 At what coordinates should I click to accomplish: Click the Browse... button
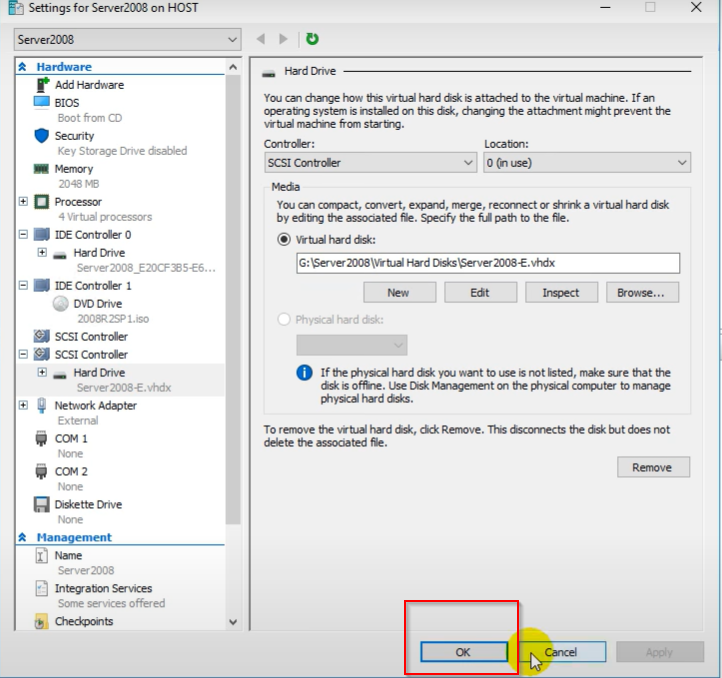pyautogui.click(x=642, y=292)
